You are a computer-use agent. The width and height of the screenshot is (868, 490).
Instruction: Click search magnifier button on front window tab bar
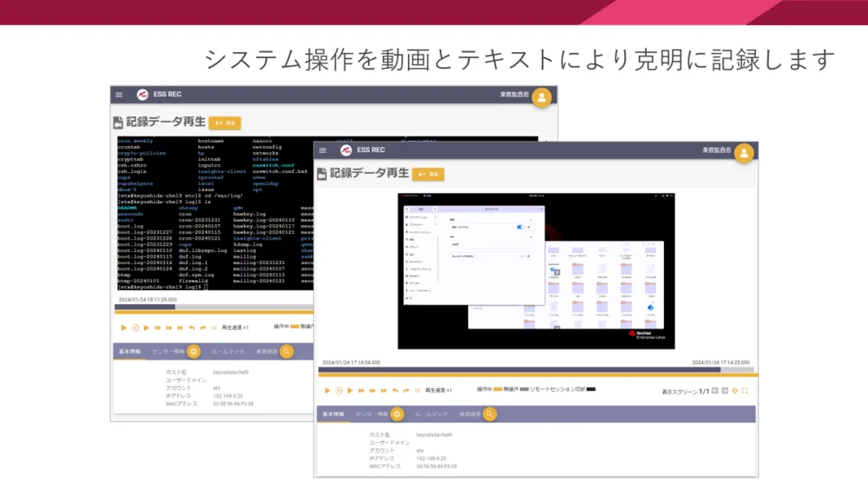click(490, 414)
